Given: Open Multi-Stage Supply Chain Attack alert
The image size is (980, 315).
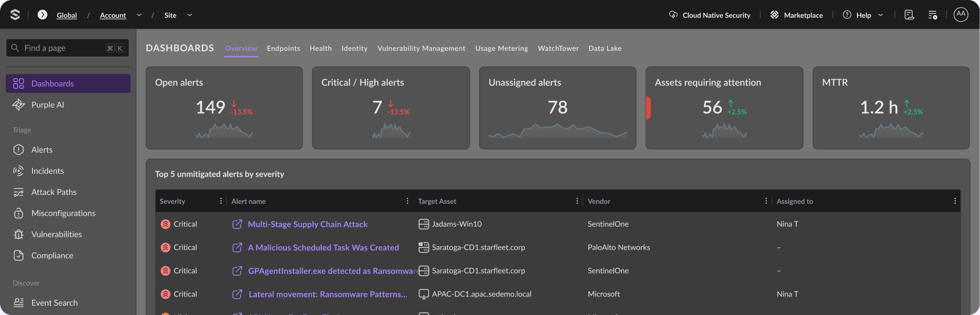Looking at the screenshot, I should click(x=308, y=224).
